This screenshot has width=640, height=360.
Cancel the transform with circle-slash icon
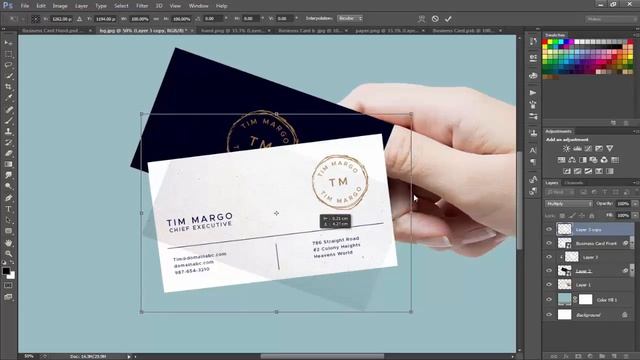pos(435,19)
